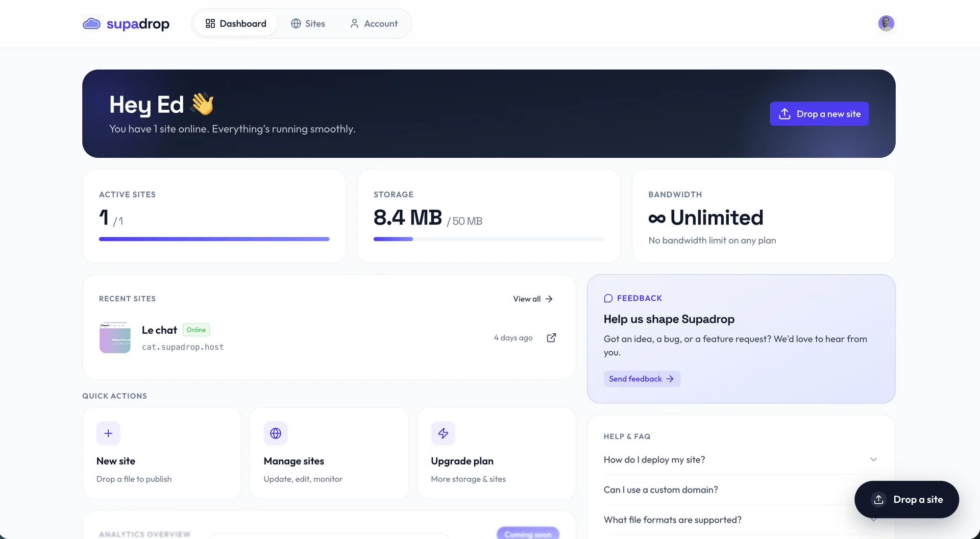Viewport: 980px width, 539px height.
Task: Click the supadrop cloud logo
Action: pyautogui.click(x=126, y=23)
